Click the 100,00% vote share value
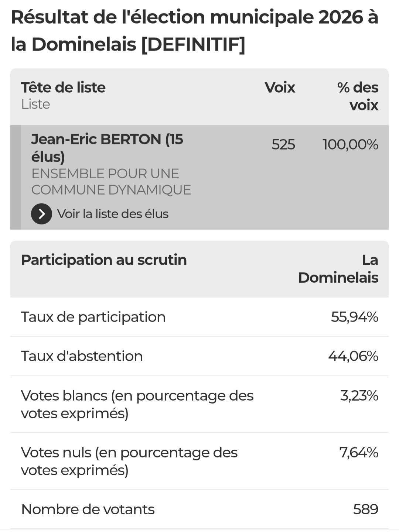Image resolution: width=399 pixels, height=532 pixels. pyautogui.click(x=350, y=144)
